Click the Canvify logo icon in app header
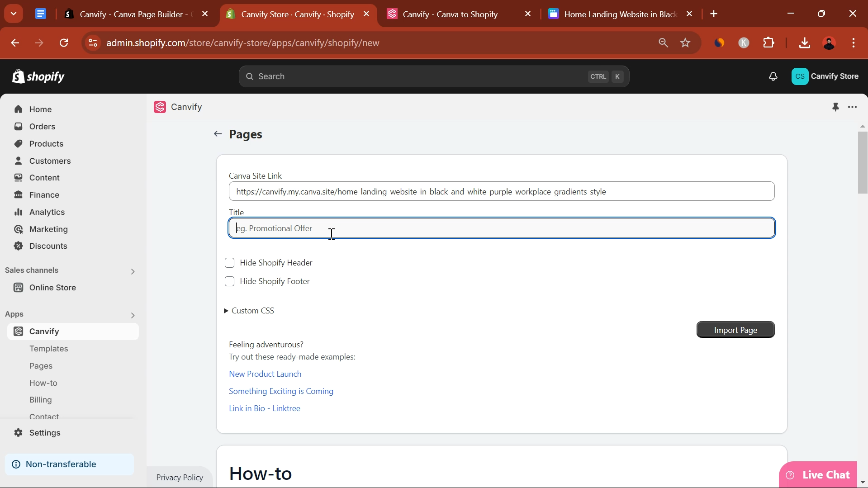Screen dimensions: 868x488 (x=160, y=107)
